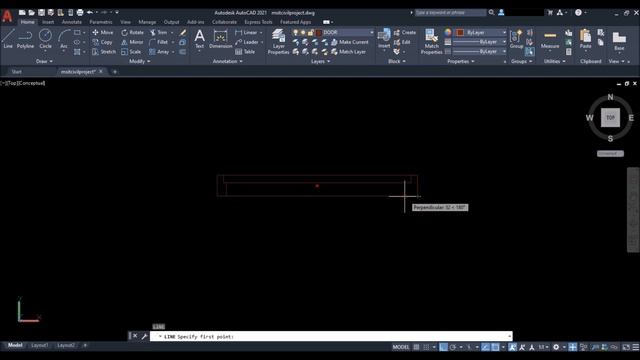Switch to the Manage ribbon tab
This screenshot has width=640, height=360.
click(147, 22)
